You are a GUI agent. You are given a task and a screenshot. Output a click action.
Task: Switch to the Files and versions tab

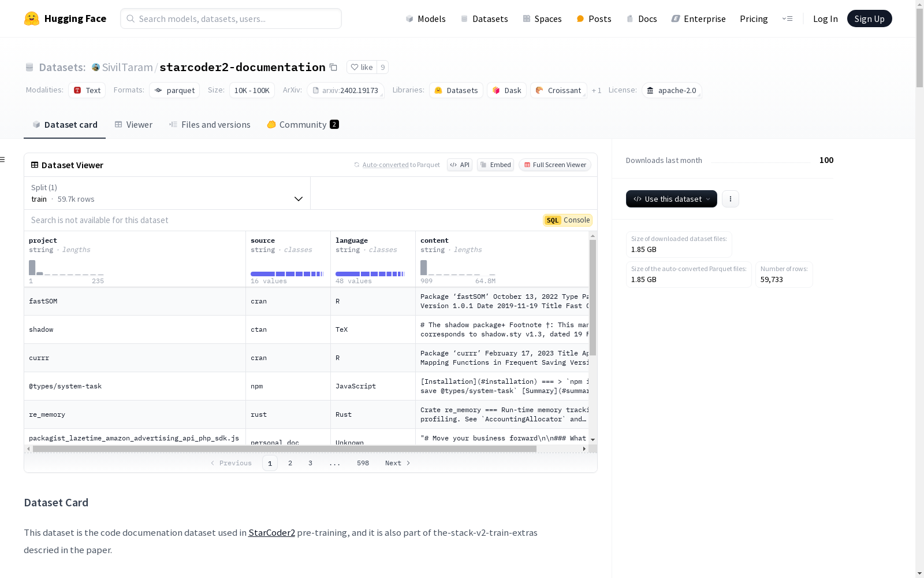[210, 124]
